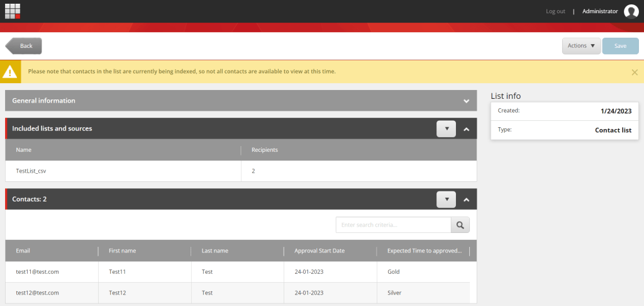Open the Sitecore launchpad grid icon

pos(13,11)
